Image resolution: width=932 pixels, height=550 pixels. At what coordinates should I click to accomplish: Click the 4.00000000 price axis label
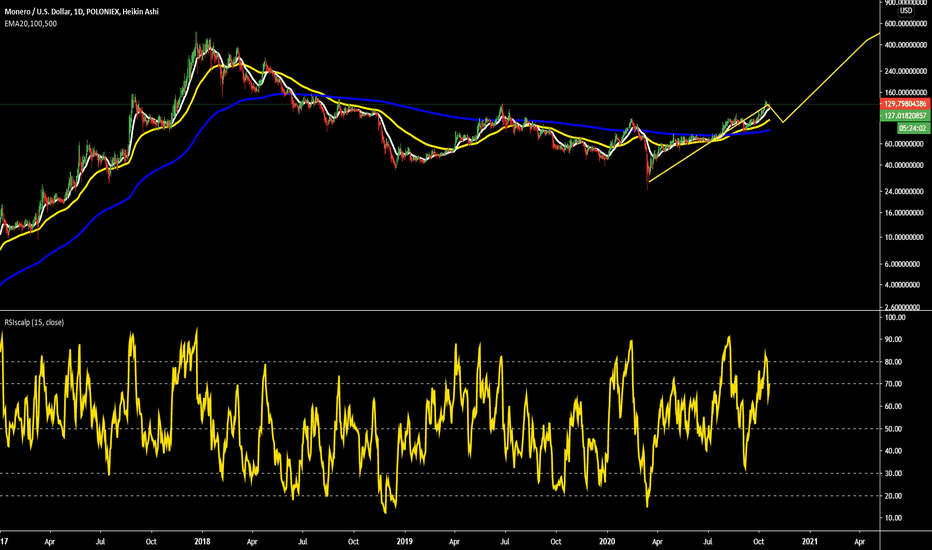(906, 285)
